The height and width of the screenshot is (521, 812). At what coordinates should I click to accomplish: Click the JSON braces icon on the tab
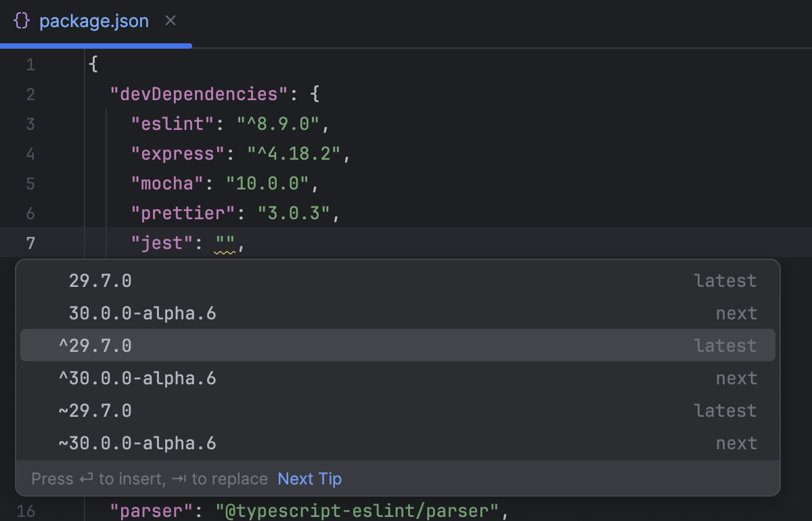pos(21,20)
